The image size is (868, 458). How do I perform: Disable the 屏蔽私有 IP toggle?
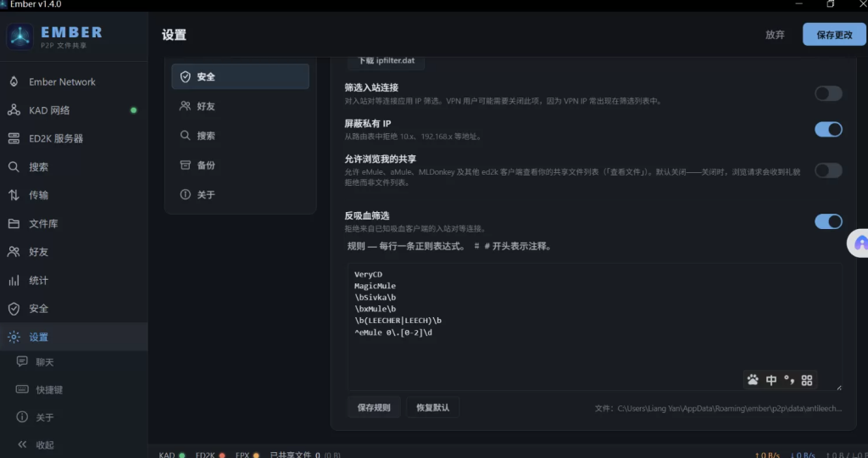tap(828, 130)
